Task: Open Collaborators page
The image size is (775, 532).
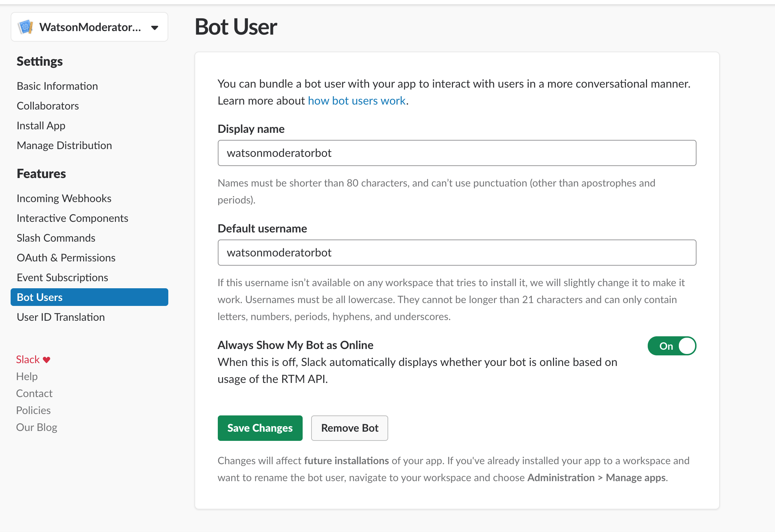Action: (x=48, y=106)
